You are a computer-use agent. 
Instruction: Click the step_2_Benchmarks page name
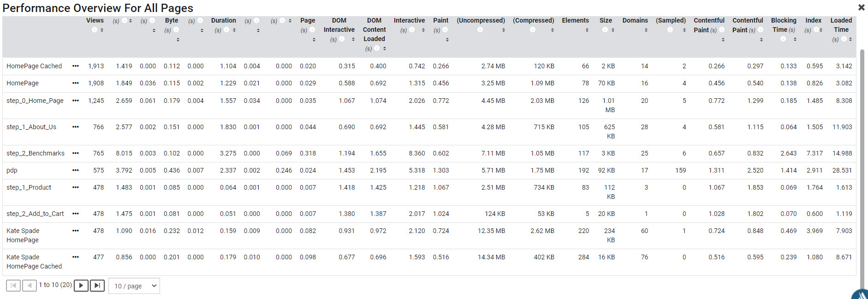36,153
